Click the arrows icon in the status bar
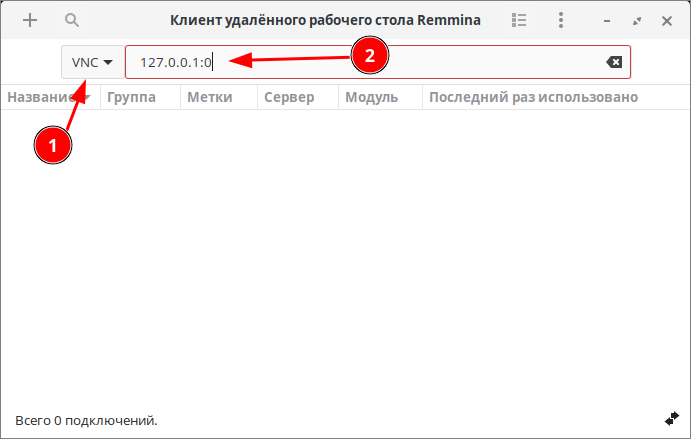 pyautogui.click(x=671, y=417)
